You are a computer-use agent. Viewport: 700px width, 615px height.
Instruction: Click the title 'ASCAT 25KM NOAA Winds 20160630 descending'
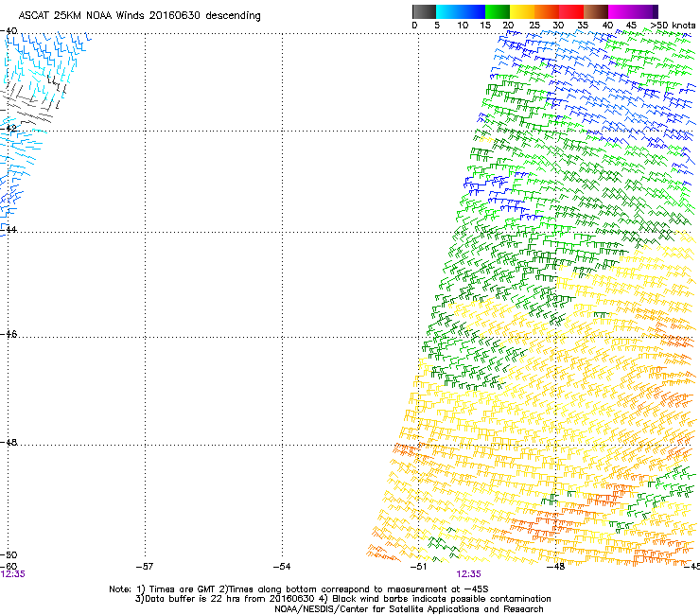click(139, 16)
